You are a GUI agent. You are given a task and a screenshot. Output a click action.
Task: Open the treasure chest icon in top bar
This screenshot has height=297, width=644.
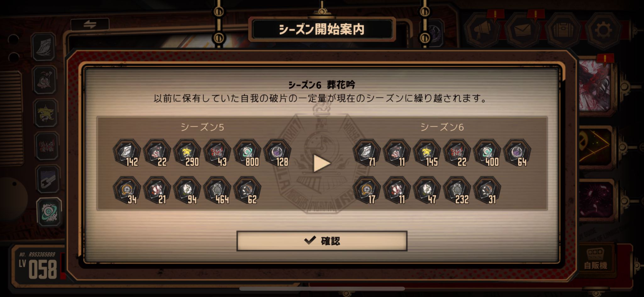click(562, 30)
